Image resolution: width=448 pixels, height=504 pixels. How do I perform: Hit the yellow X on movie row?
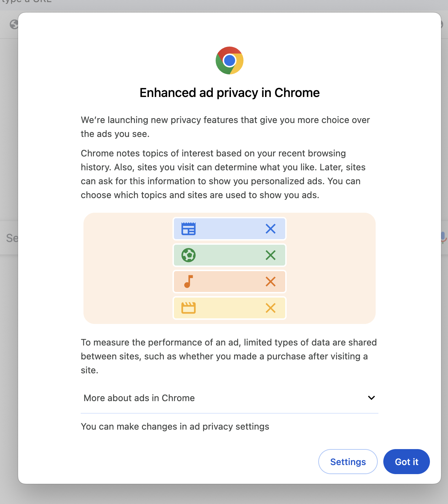click(x=271, y=308)
